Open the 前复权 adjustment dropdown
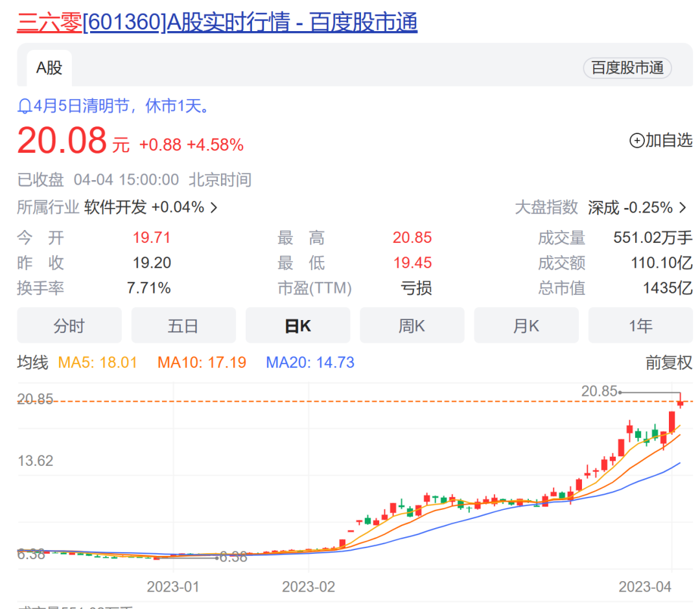Viewport: 700px width, 609px height. pyautogui.click(x=669, y=362)
